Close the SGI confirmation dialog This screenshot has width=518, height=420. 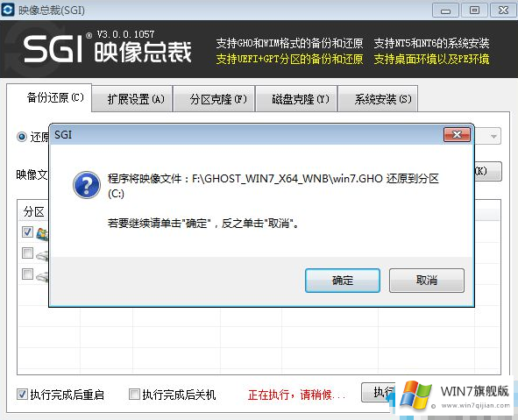pos(457,134)
